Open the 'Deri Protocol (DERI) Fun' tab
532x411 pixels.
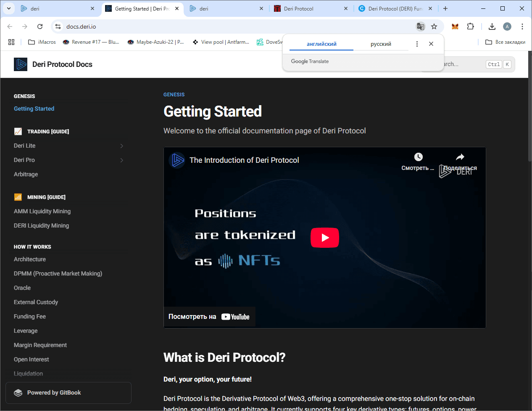[395, 8]
